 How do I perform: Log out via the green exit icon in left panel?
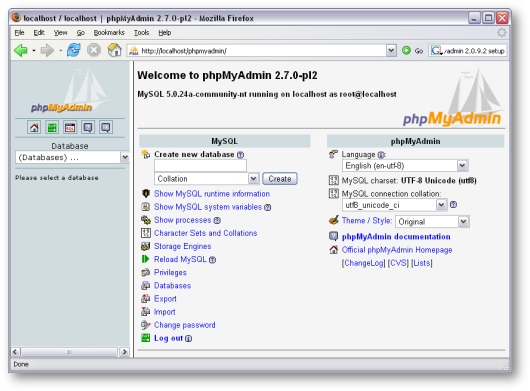pos(52,128)
